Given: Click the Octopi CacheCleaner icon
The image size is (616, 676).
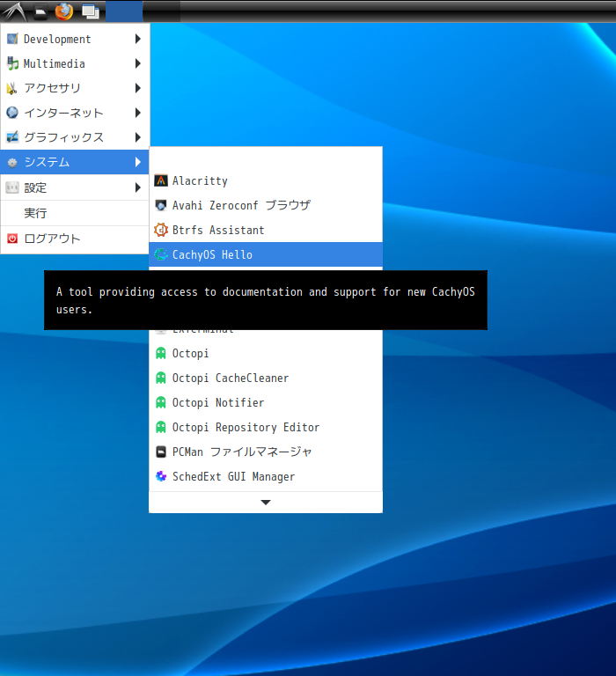Looking at the screenshot, I should [161, 378].
